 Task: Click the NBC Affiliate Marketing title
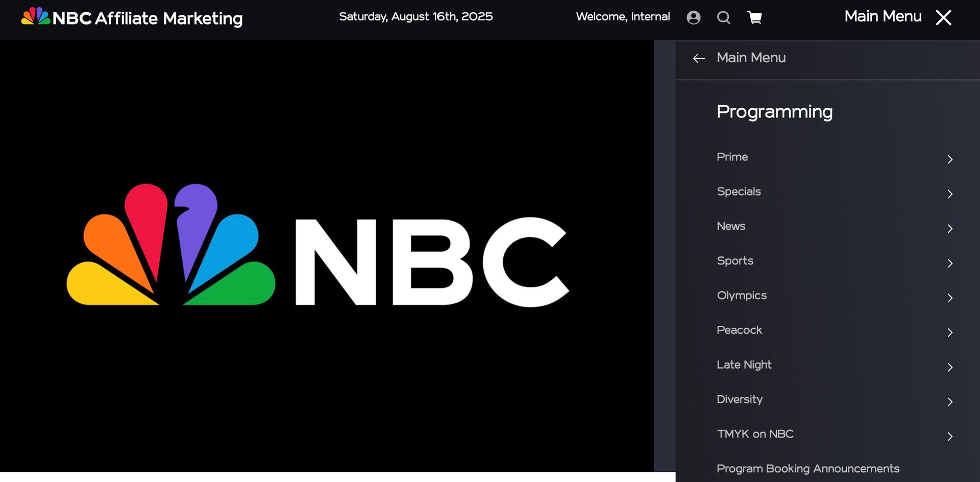coord(148,18)
